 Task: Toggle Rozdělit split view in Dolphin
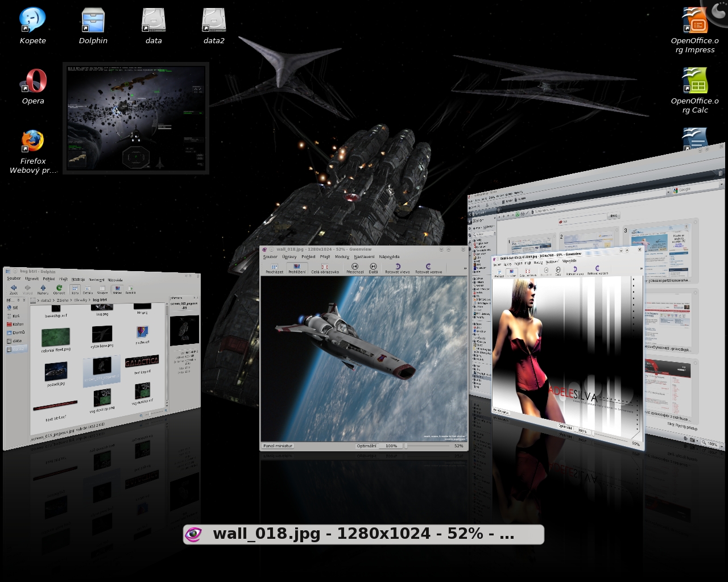click(x=130, y=290)
